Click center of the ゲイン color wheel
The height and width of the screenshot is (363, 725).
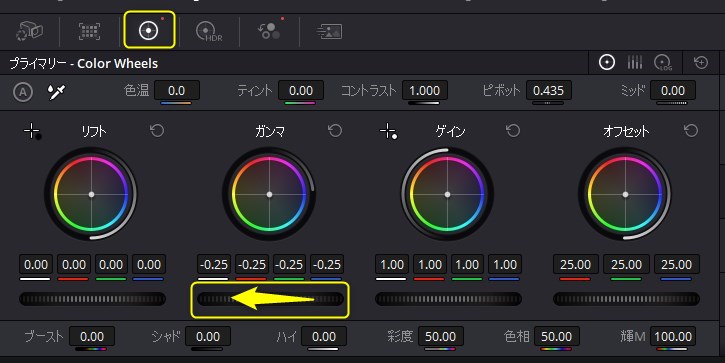pos(447,194)
